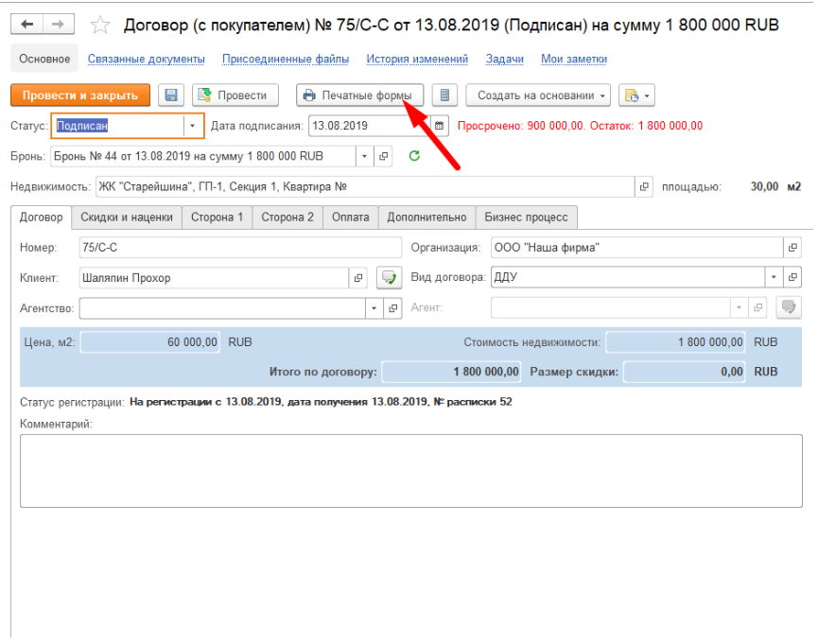Open the document report list icon

446,96
